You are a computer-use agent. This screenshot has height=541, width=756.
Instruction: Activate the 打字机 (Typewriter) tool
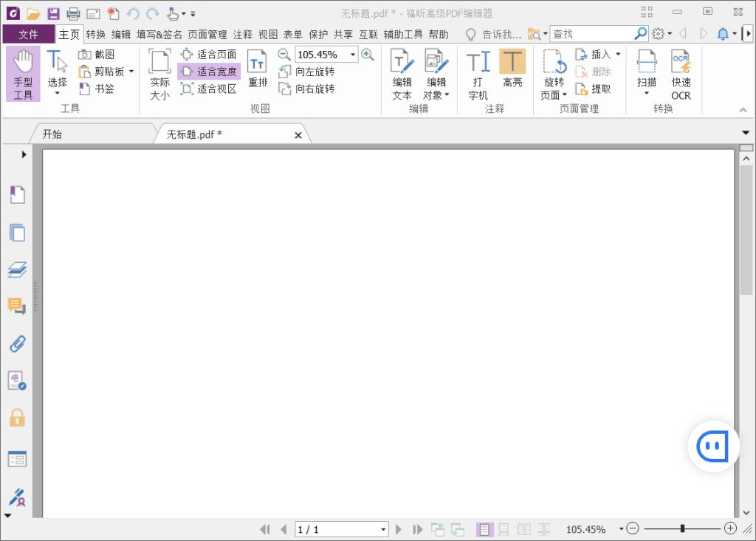(478, 72)
